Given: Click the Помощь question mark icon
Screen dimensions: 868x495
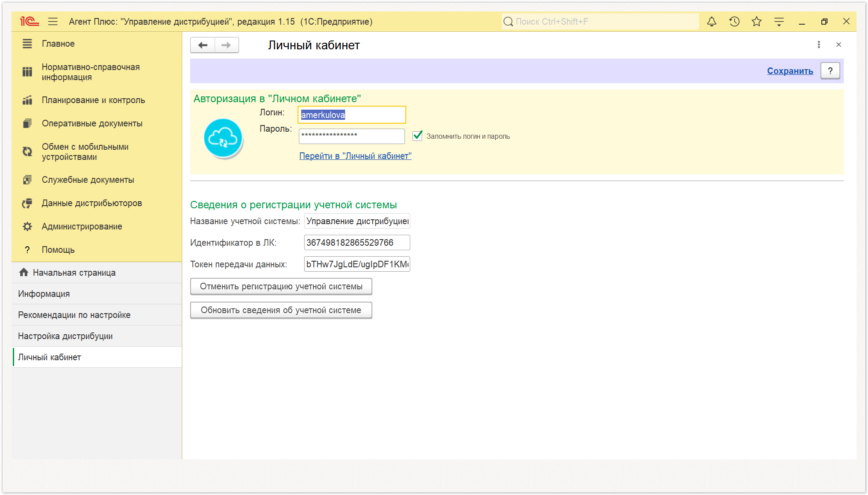Looking at the screenshot, I should [27, 250].
